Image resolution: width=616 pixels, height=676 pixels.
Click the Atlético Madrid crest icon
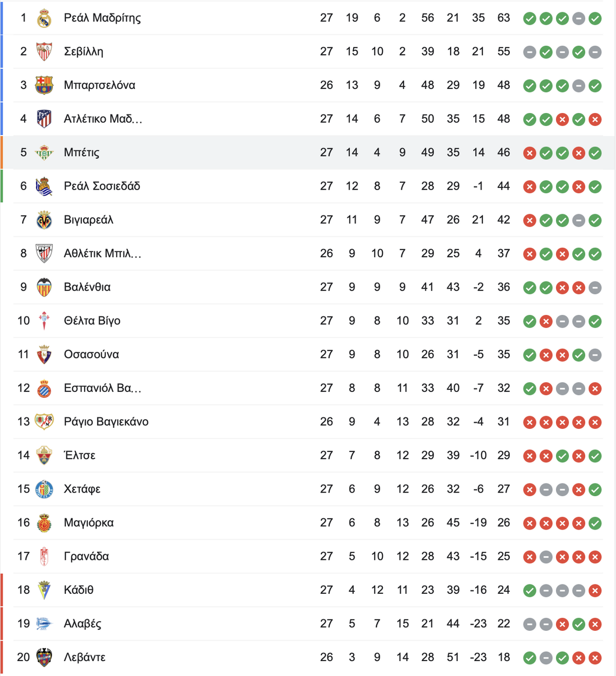[x=44, y=119]
